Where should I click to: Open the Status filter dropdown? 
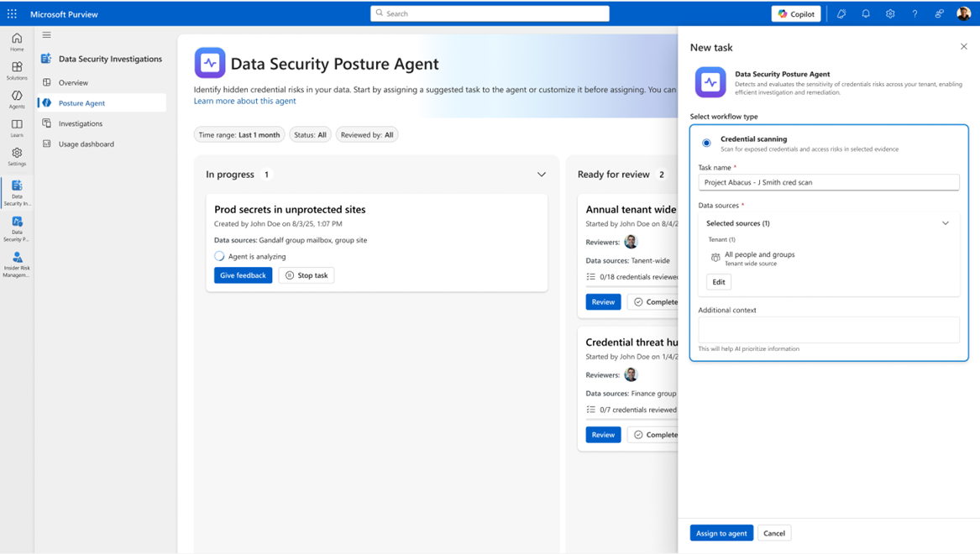(x=310, y=134)
